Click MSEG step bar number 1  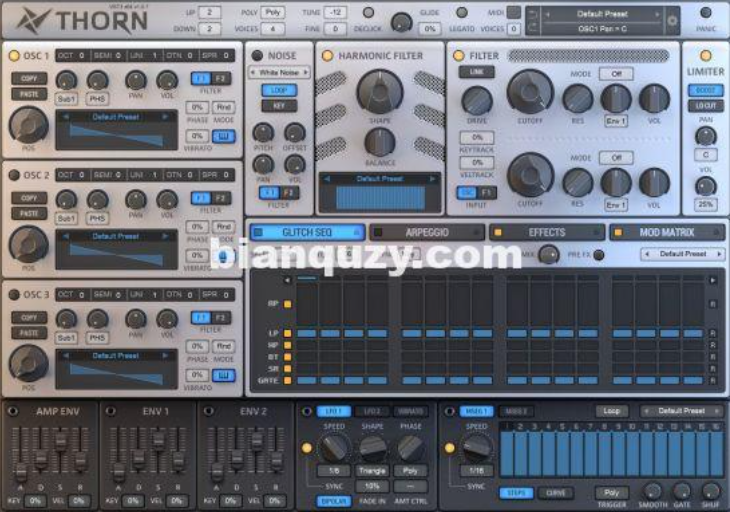[x=507, y=453]
